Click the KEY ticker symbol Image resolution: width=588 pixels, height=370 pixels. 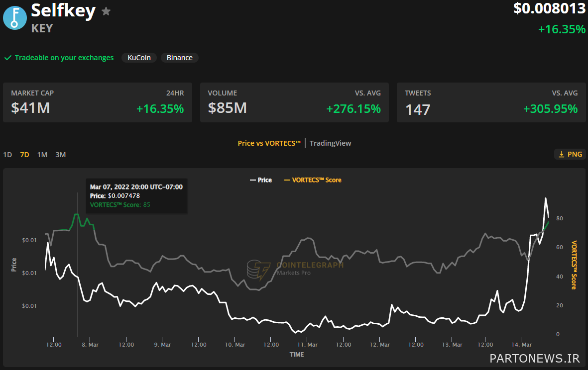click(42, 28)
